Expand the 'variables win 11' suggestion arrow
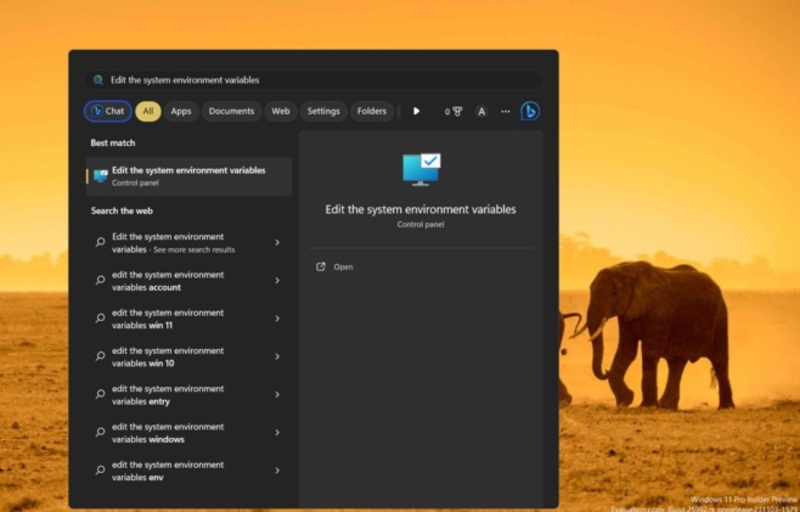The image size is (800, 512). 277,319
